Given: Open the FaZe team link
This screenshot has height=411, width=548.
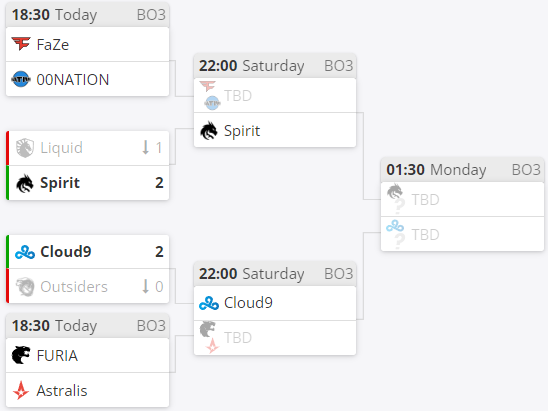Looking at the screenshot, I should pos(53,45).
